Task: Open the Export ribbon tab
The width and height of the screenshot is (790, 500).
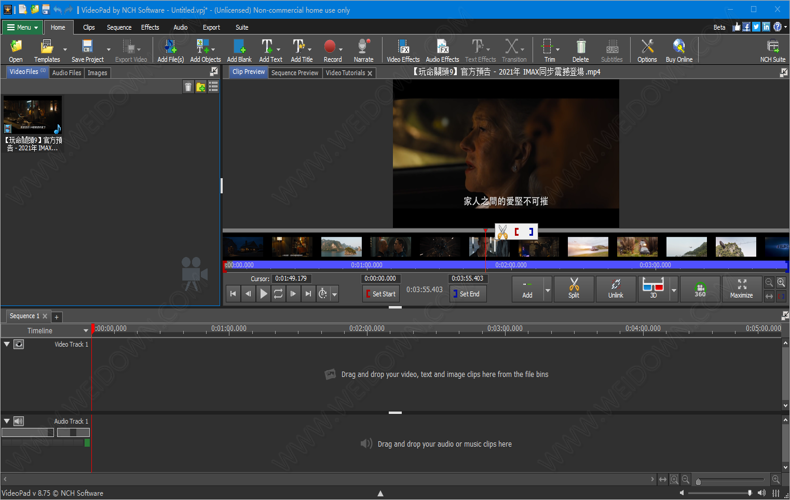Action: click(x=211, y=27)
